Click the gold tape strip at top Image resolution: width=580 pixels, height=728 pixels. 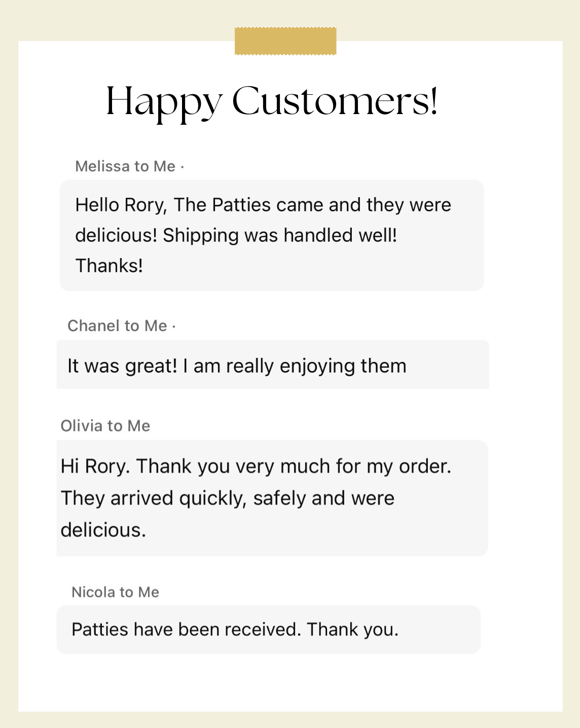285,41
